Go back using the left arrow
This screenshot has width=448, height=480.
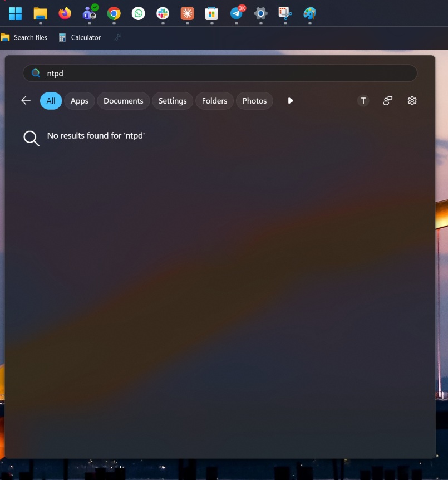[x=26, y=100]
